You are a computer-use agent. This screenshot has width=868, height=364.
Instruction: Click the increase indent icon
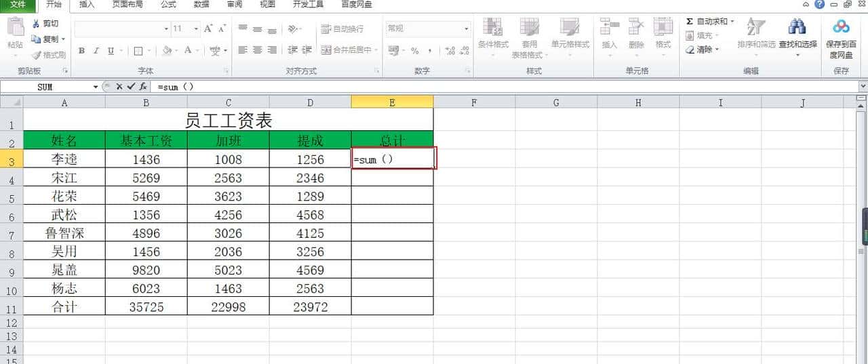click(x=307, y=50)
